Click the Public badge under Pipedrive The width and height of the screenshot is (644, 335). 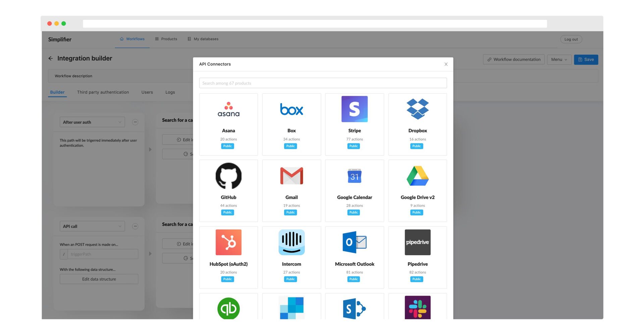point(417,279)
